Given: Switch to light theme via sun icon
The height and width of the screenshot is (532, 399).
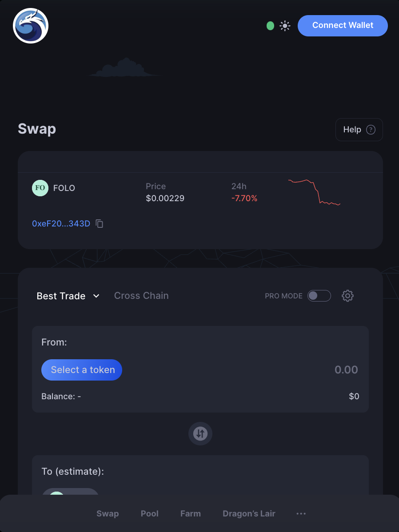Looking at the screenshot, I should tap(285, 26).
